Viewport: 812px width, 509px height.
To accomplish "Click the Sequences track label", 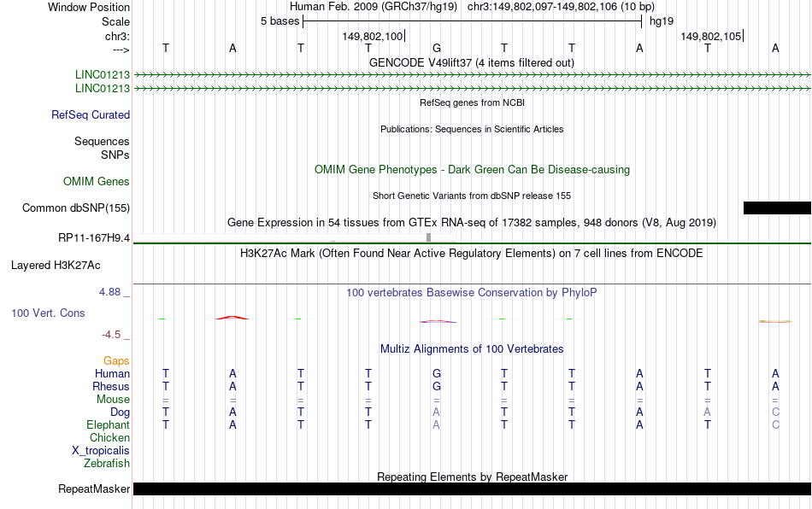I will coord(102,141).
